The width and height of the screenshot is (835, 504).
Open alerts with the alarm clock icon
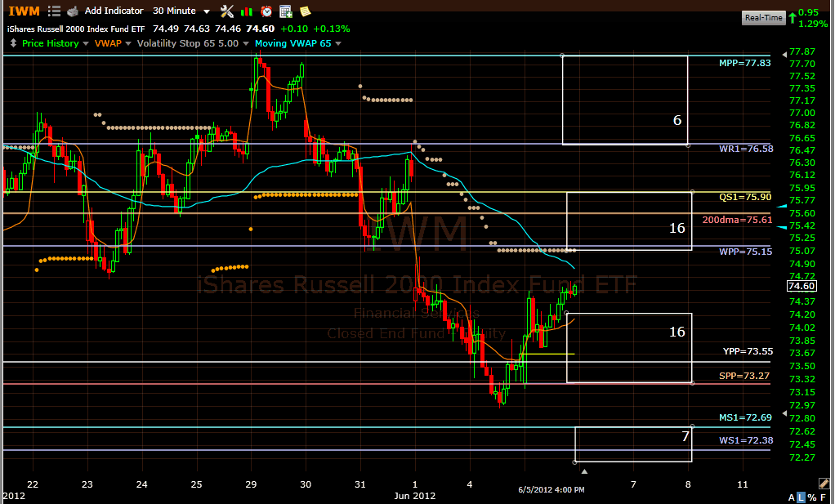click(266, 11)
